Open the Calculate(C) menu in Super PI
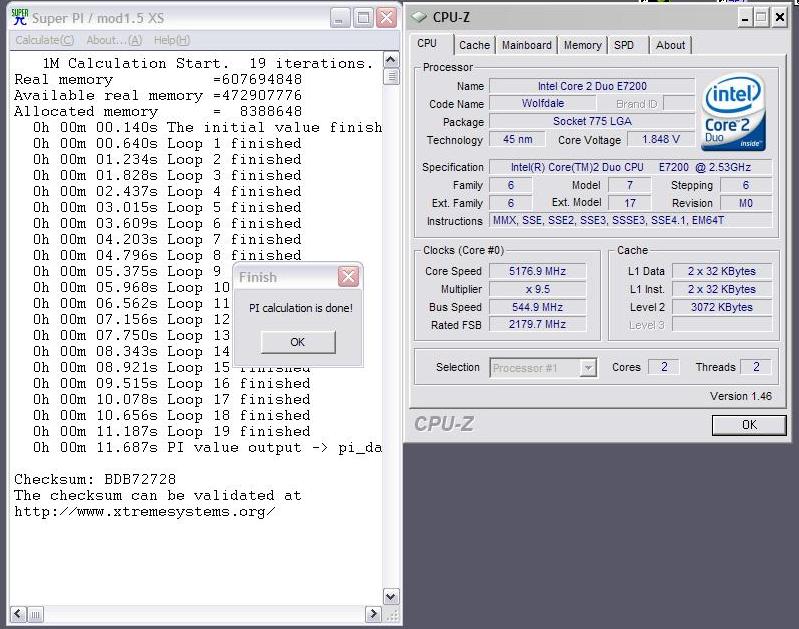The width and height of the screenshot is (799, 629). point(44,40)
